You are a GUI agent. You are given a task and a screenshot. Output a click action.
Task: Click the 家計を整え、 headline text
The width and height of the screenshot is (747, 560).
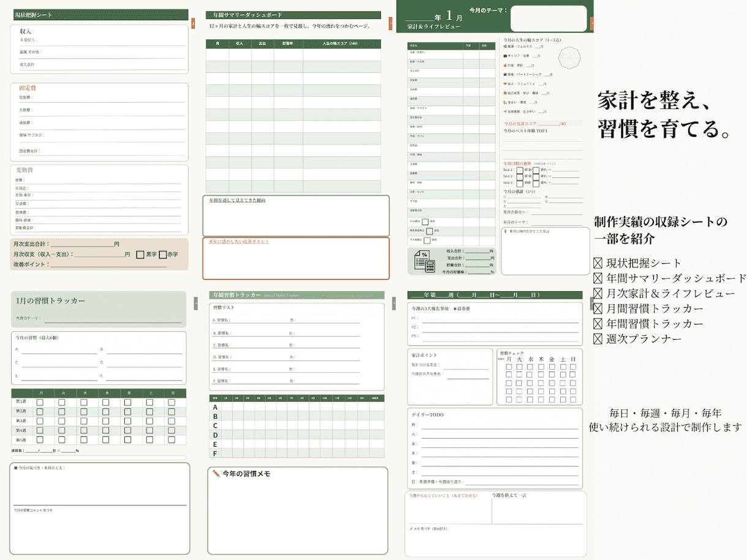coord(653,101)
